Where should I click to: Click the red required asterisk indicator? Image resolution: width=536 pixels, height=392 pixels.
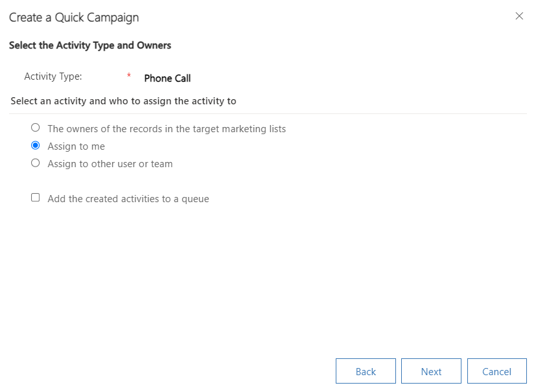pos(129,76)
